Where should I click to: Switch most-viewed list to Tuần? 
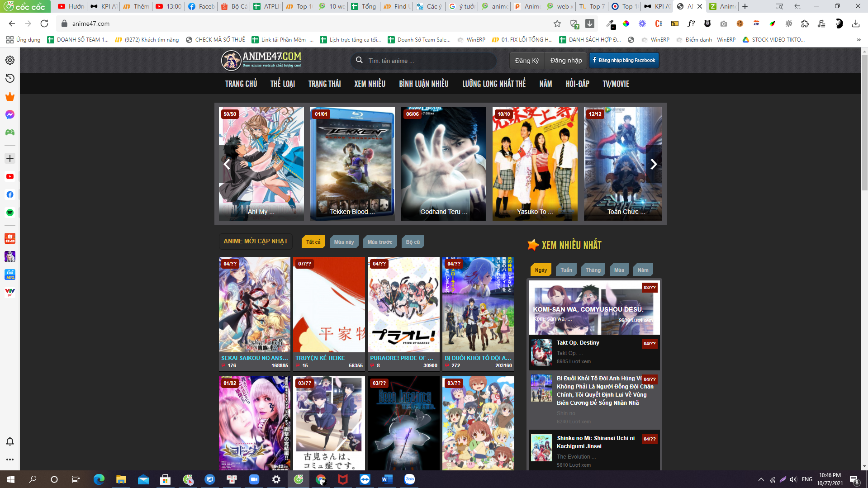(x=566, y=270)
